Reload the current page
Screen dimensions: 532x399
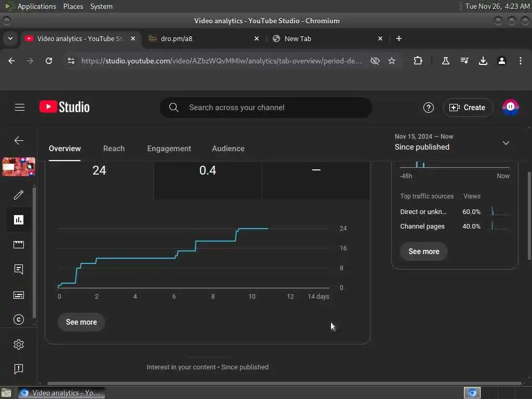tap(49, 61)
